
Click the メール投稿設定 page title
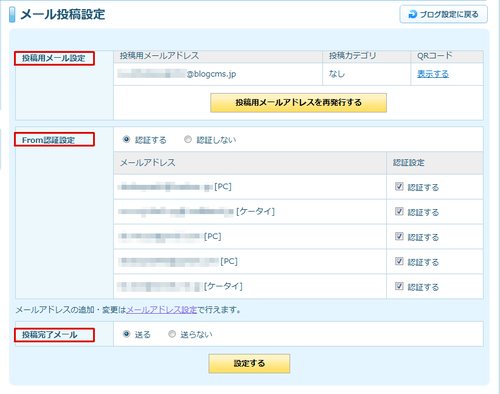(x=63, y=15)
